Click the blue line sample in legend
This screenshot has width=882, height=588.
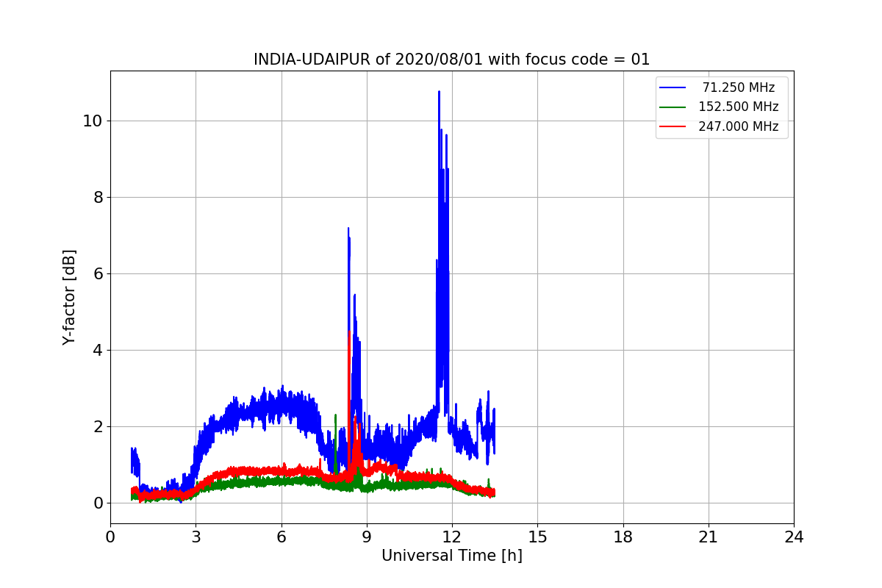(x=673, y=87)
